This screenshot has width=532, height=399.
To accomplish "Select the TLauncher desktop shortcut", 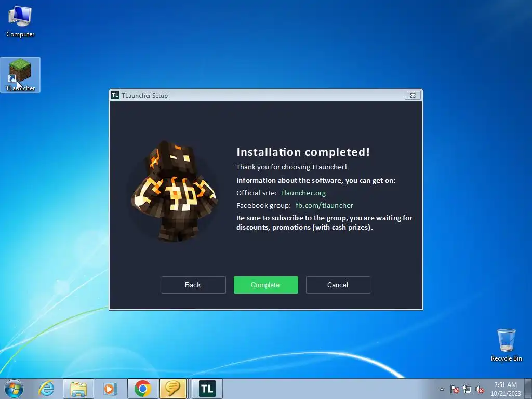I will point(20,75).
